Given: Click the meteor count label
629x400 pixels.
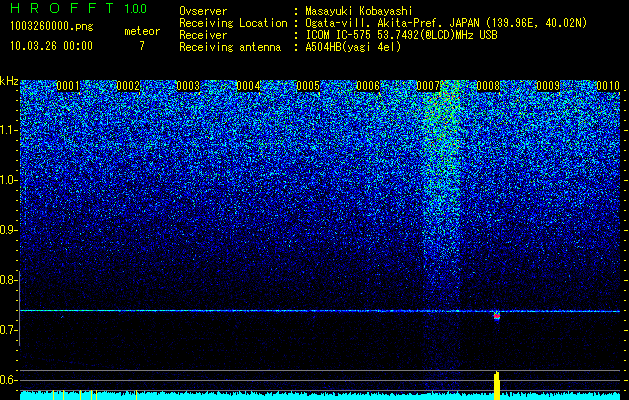Looking at the screenshot, I should [x=142, y=31].
